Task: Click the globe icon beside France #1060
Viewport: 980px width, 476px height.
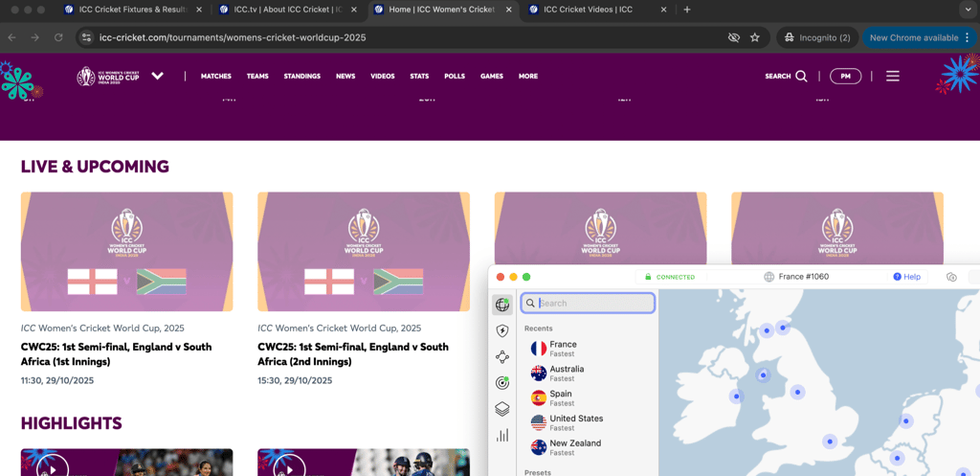Action: [768, 277]
